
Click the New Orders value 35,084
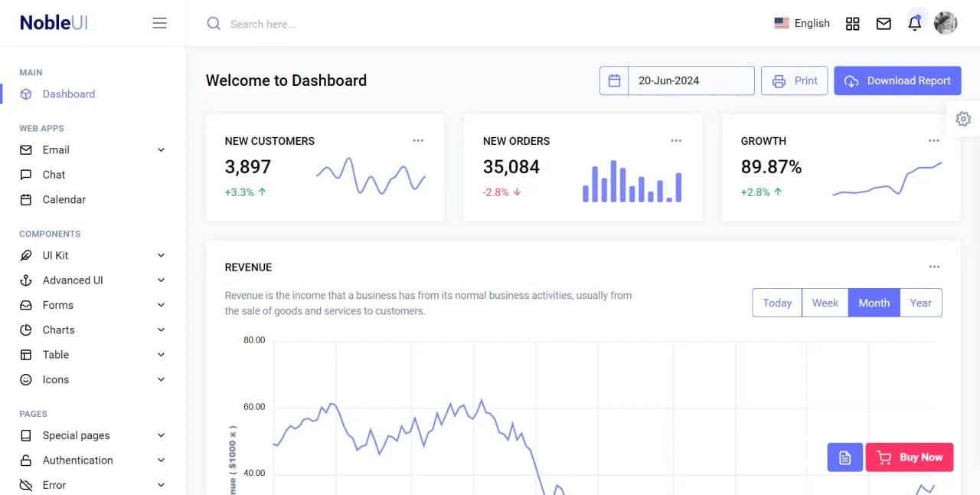511,167
